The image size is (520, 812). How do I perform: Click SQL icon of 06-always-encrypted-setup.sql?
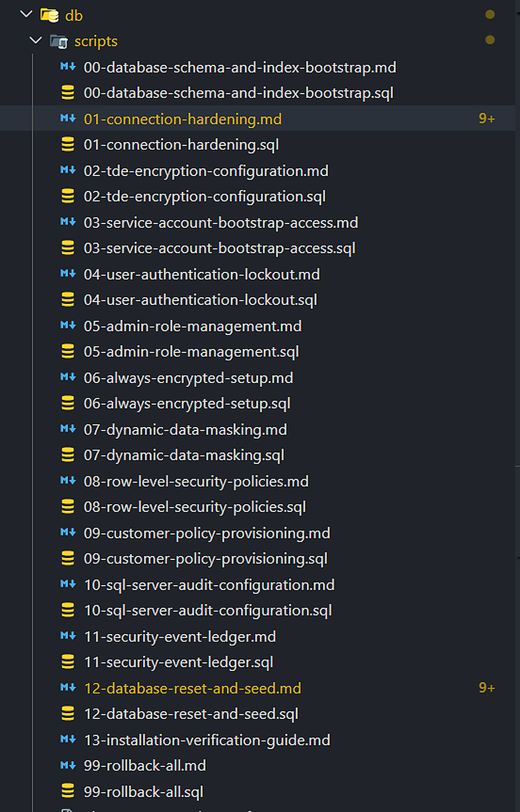[68, 403]
